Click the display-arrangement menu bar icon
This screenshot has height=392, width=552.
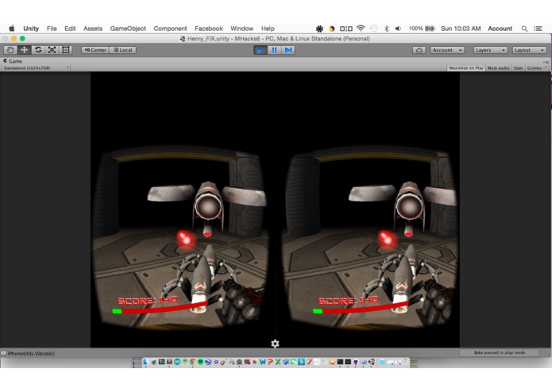[x=346, y=29]
